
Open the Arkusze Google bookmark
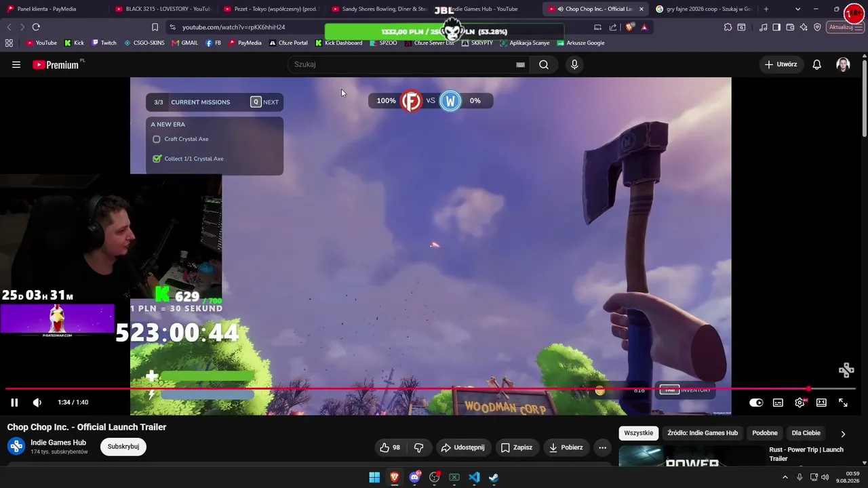coord(580,43)
